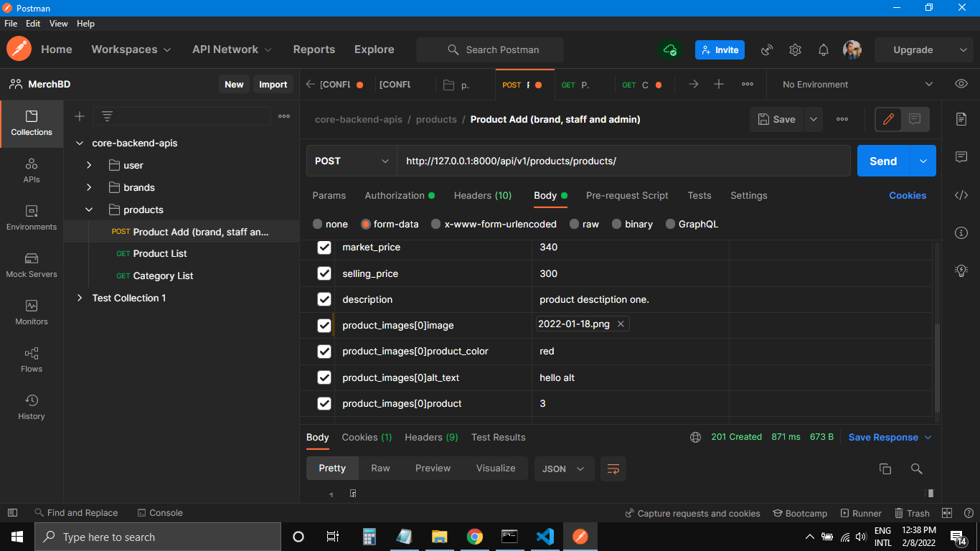Uncheck the selling_price row checkbox
This screenshot has height=551, width=980.
[x=324, y=273]
